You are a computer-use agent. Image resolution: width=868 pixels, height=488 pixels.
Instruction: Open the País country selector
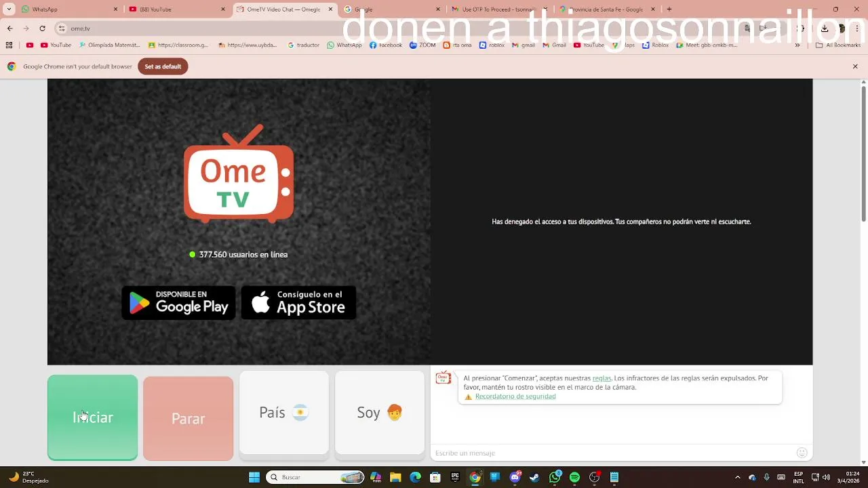click(283, 412)
